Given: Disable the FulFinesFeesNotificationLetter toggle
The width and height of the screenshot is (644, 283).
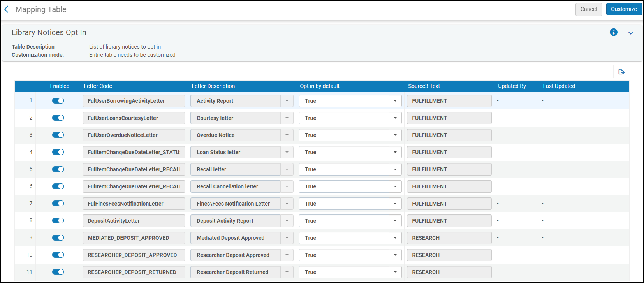Looking at the screenshot, I should (58, 204).
